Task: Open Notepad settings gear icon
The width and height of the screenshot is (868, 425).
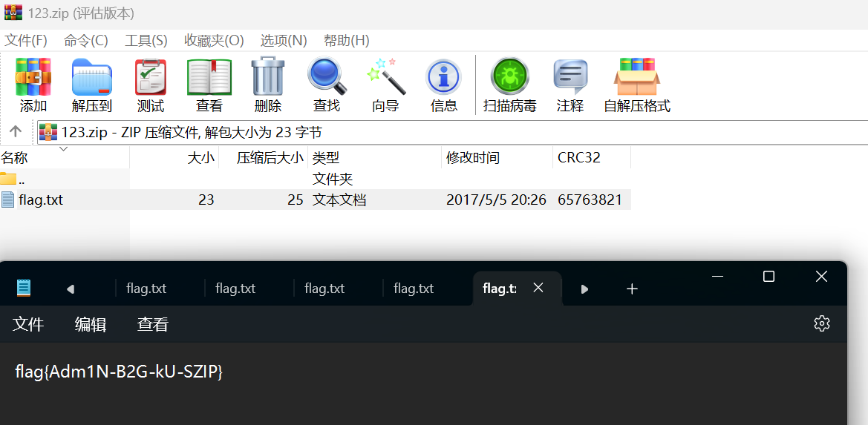Action: pos(822,324)
